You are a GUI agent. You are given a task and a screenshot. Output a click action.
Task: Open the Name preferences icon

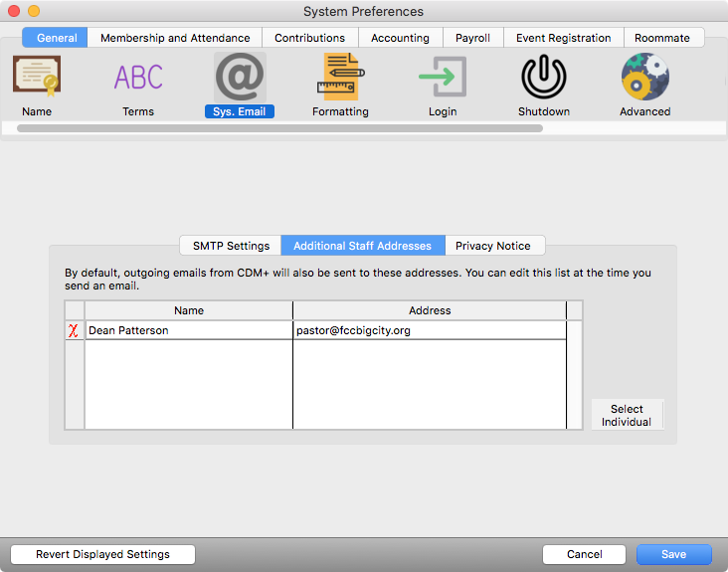click(37, 78)
